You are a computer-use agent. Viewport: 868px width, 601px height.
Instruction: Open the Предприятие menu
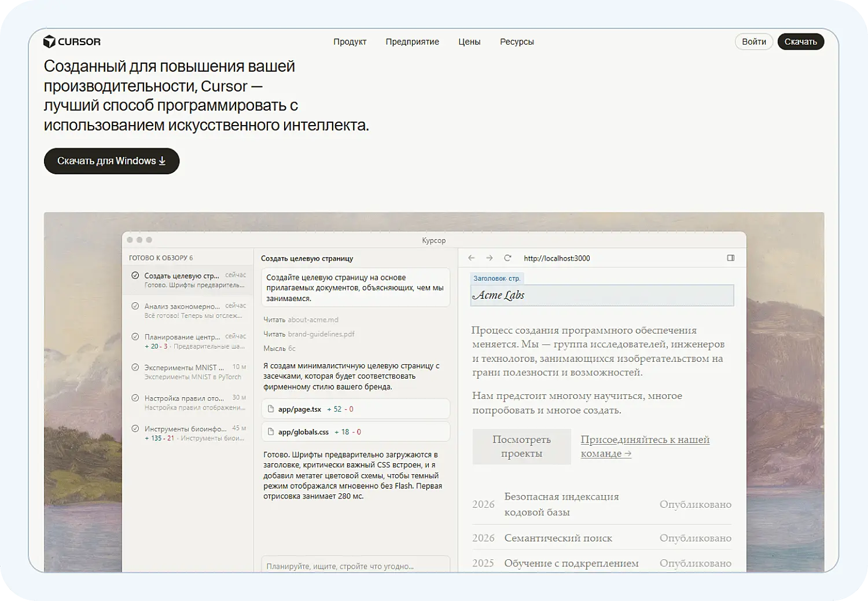(x=412, y=42)
